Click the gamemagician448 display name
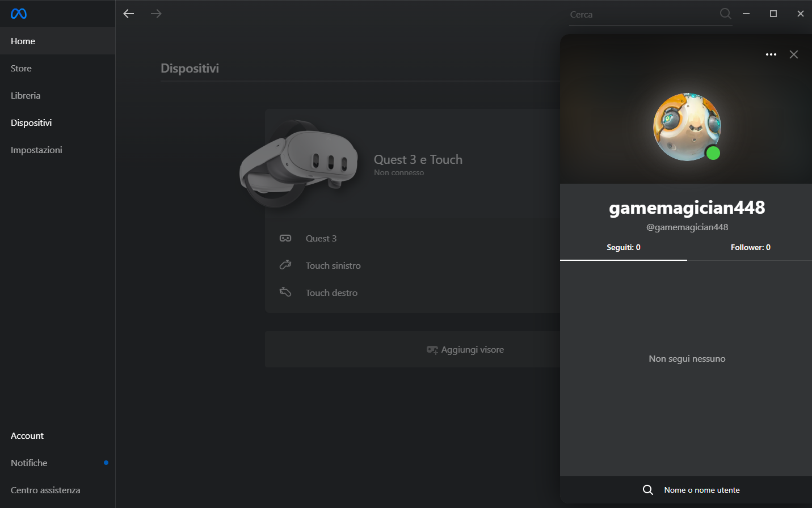The width and height of the screenshot is (812, 508). 687,208
